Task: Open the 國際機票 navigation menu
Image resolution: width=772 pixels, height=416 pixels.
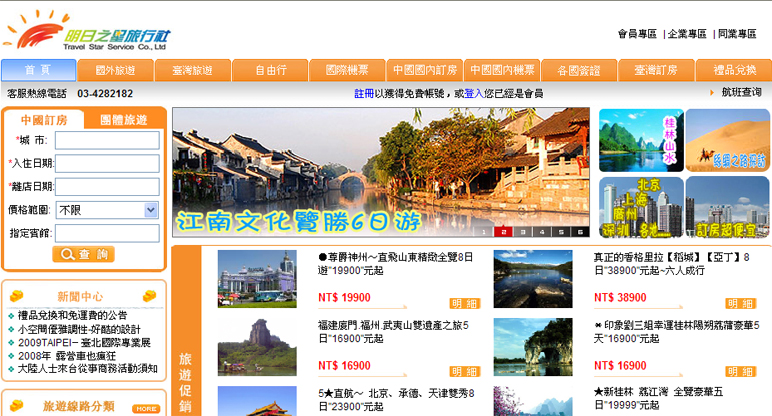Action: tap(346, 71)
